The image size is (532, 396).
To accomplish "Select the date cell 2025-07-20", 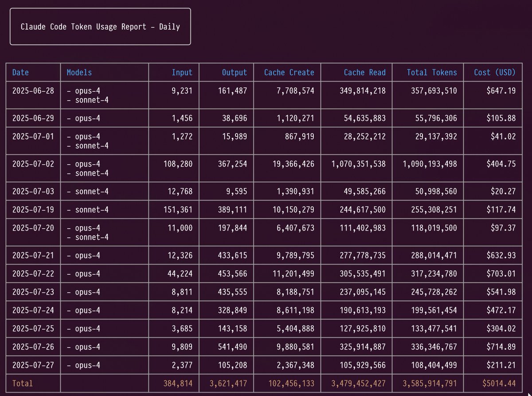I will tap(33, 228).
